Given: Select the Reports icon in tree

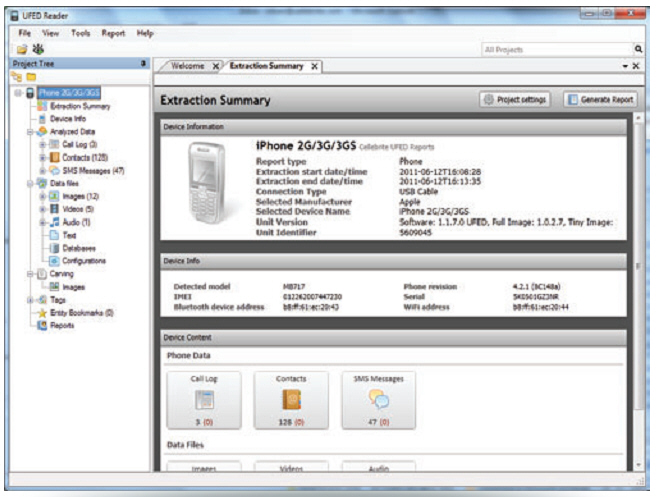Looking at the screenshot, I should (x=42, y=325).
